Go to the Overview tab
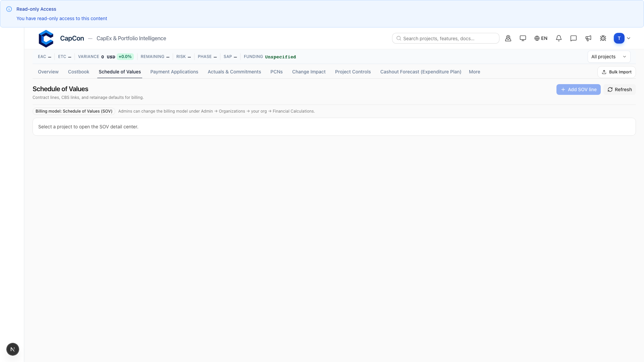644x362 pixels. 48,72
